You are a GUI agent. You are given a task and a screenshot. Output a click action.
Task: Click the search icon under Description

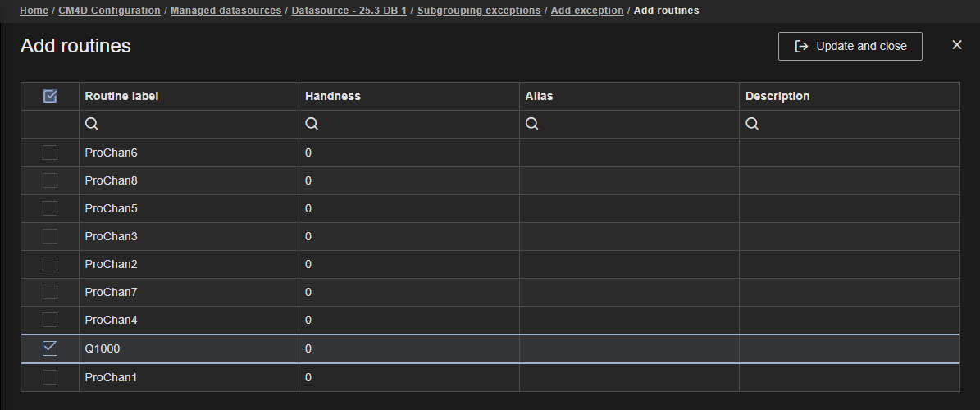coord(752,124)
